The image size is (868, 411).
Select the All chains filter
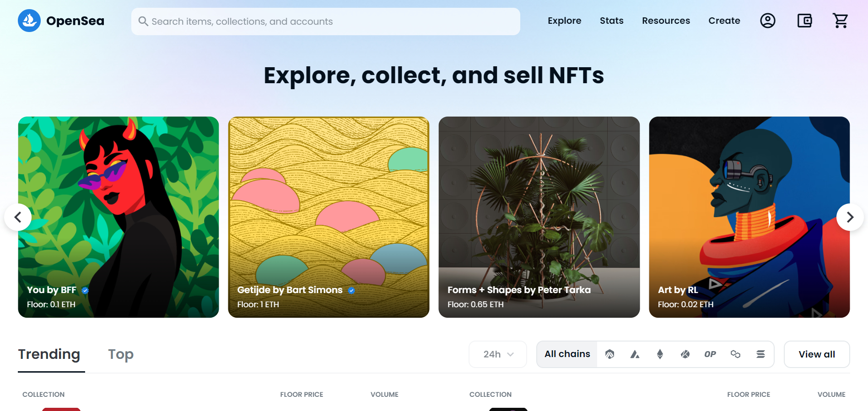click(x=567, y=354)
